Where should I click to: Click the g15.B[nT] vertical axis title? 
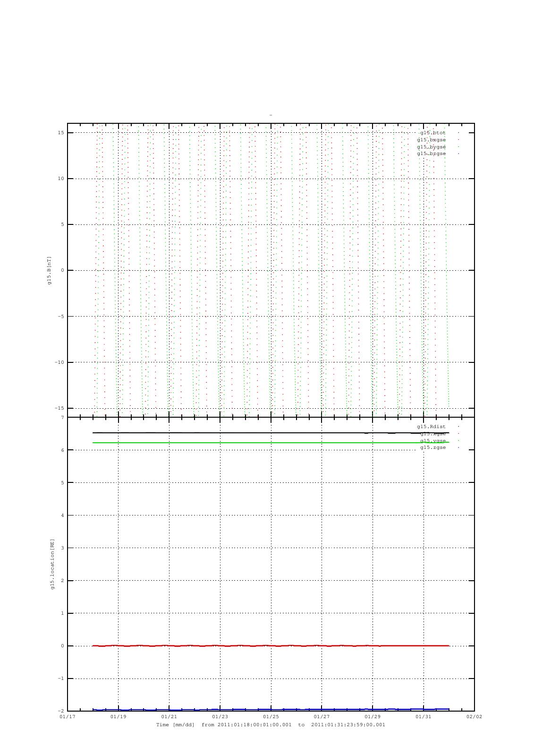[49, 270]
